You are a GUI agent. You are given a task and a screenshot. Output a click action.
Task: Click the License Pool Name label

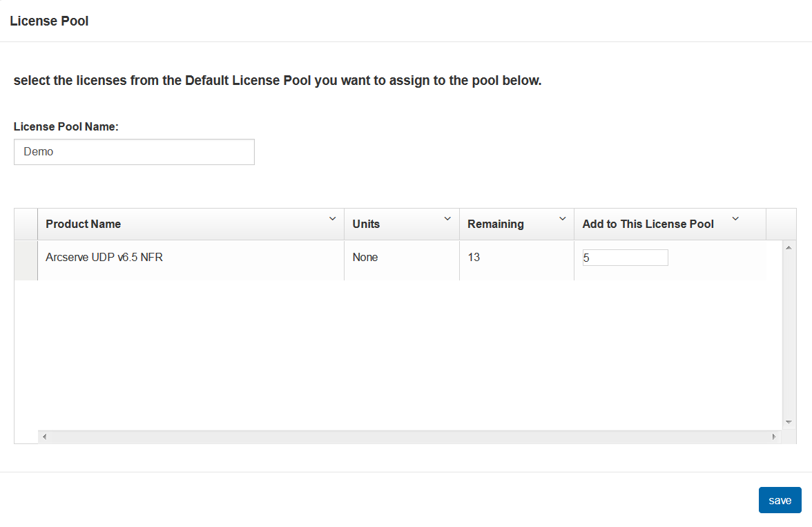click(66, 126)
